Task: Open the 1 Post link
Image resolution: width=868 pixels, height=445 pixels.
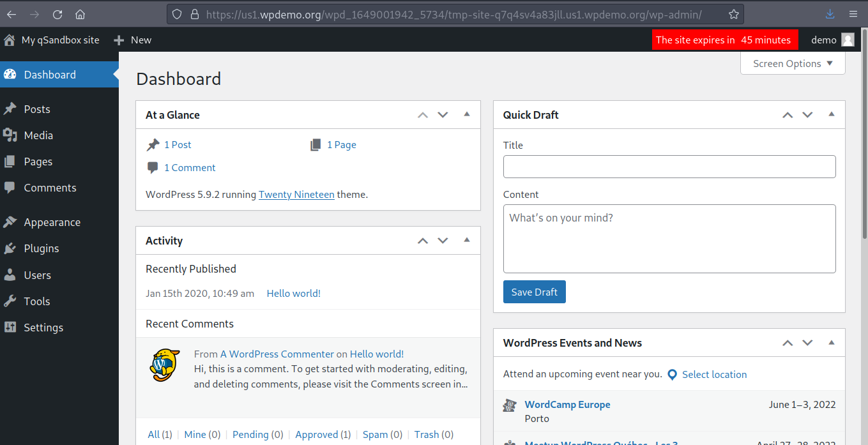Action: pyautogui.click(x=178, y=145)
